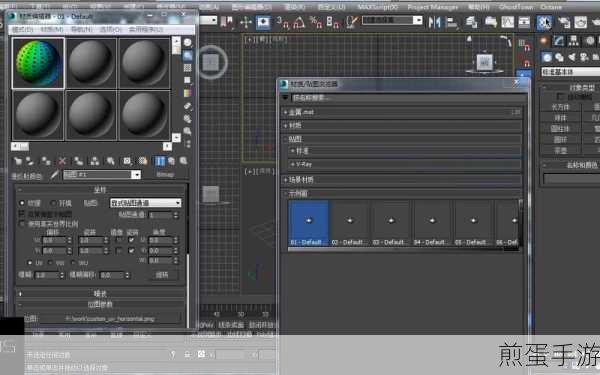Open the 显式贴图通道 mapping dropdown
The height and width of the screenshot is (375, 600).
[145, 203]
